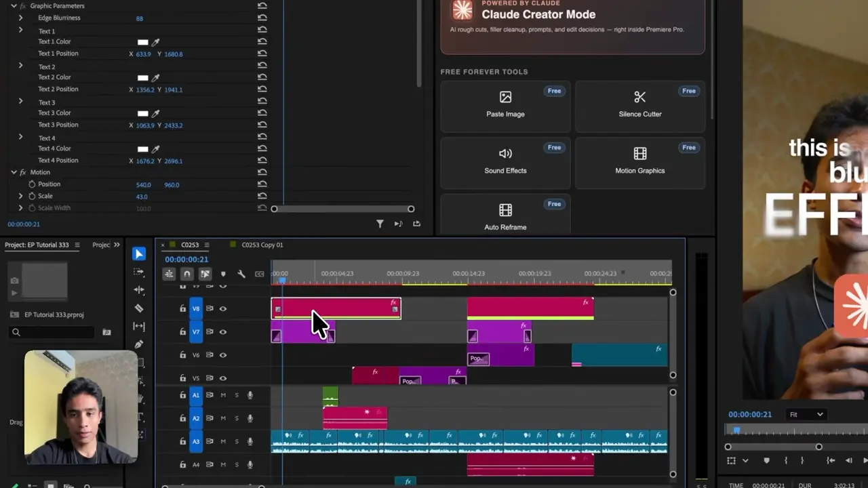Click Go to In point button

click(831, 461)
